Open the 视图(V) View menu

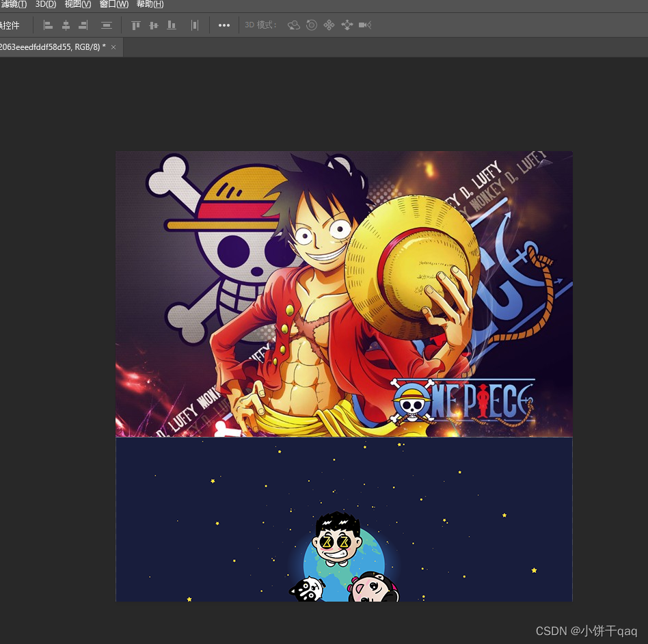(x=78, y=4)
